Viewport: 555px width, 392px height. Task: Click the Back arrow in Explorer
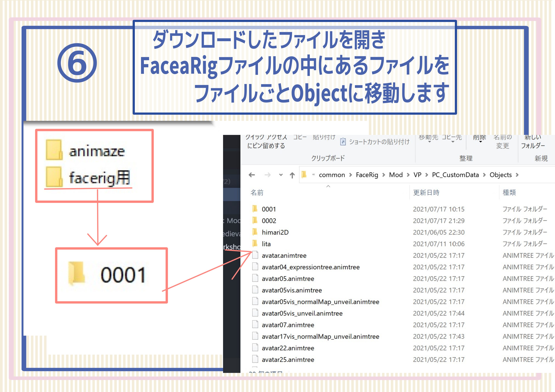252,175
